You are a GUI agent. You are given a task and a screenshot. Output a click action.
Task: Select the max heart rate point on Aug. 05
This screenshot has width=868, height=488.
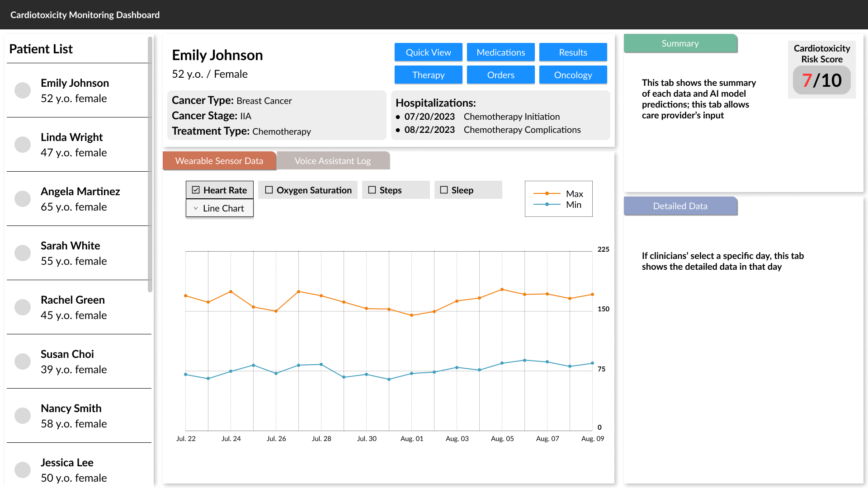point(502,290)
